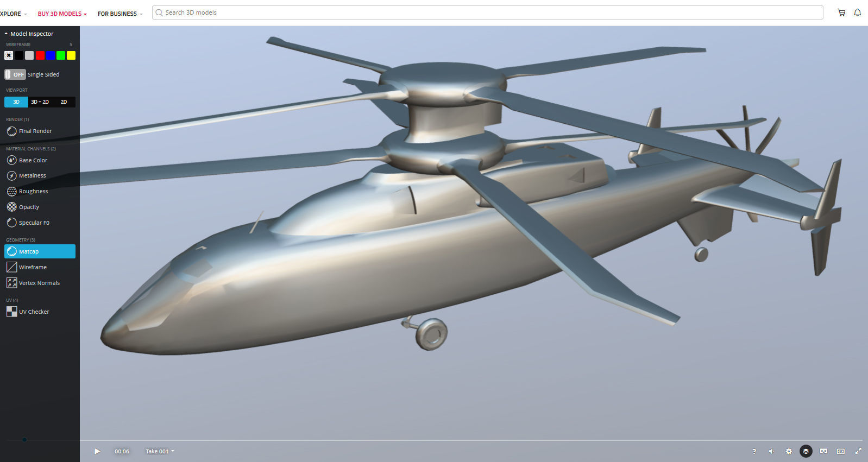Select the 2D viewport mode

(x=64, y=102)
